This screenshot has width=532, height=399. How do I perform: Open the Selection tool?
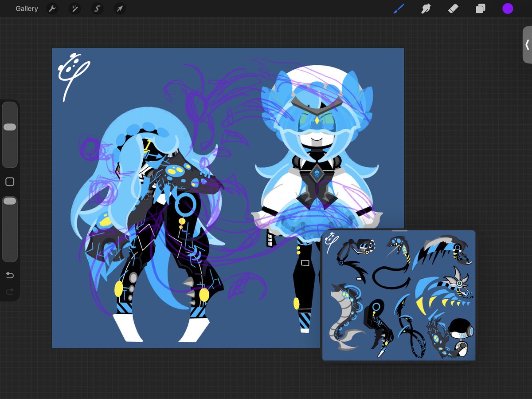[97, 8]
